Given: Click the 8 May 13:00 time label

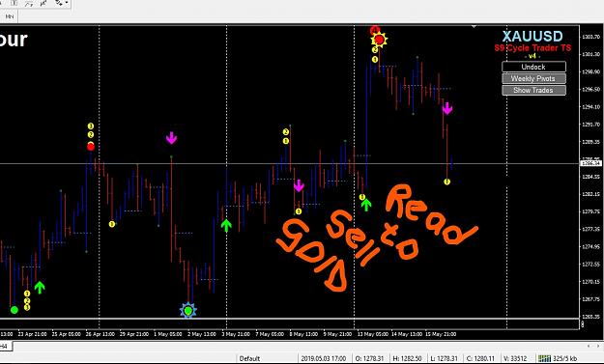Looking at the screenshot, I should pyautogui.click(x=303, y=334).
